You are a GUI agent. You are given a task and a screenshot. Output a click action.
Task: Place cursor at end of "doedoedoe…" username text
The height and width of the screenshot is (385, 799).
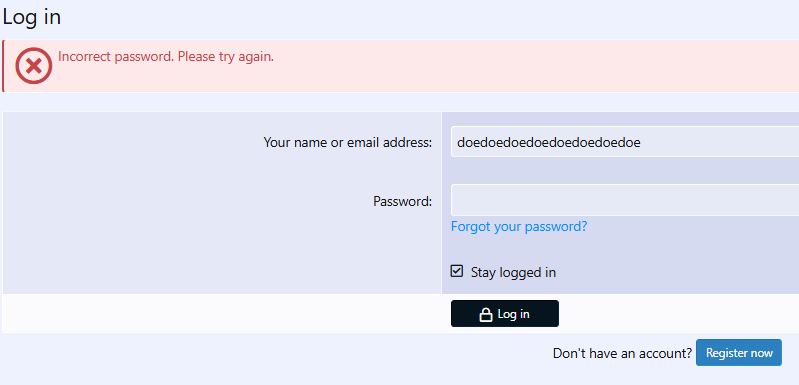pyautogui.click(x=641, y=143)
